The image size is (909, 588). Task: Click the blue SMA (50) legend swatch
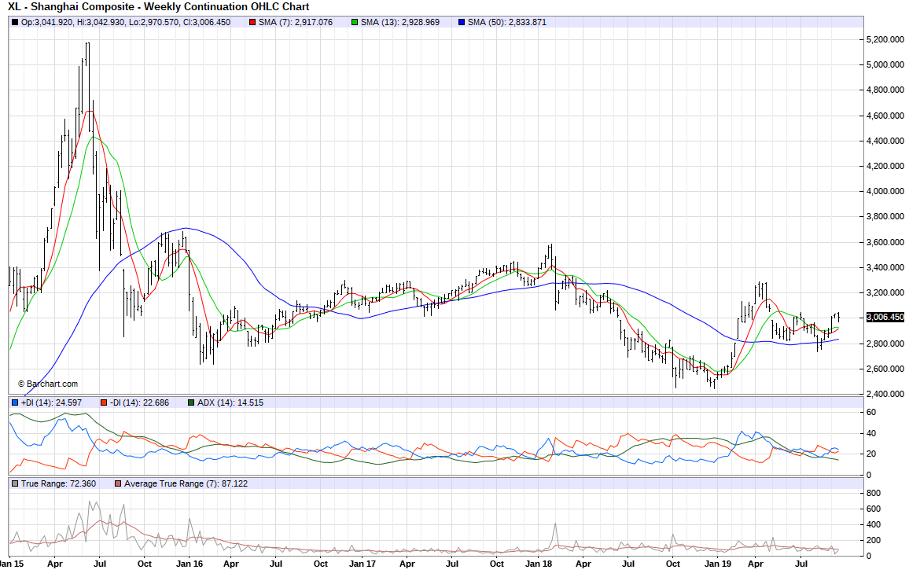click(x=462, y=22)
